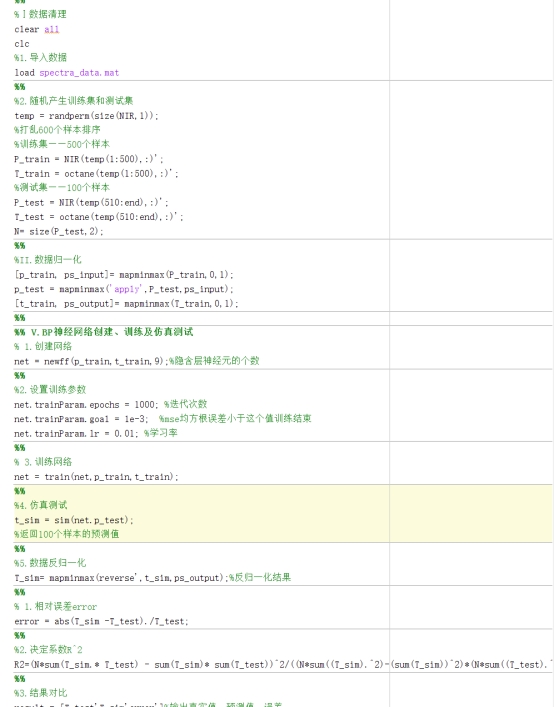The height and width of the screenshot is (707, 554).
Task: Click the 'net = newff(p_train,t_train,9)' line
Action: pos(137,361)
